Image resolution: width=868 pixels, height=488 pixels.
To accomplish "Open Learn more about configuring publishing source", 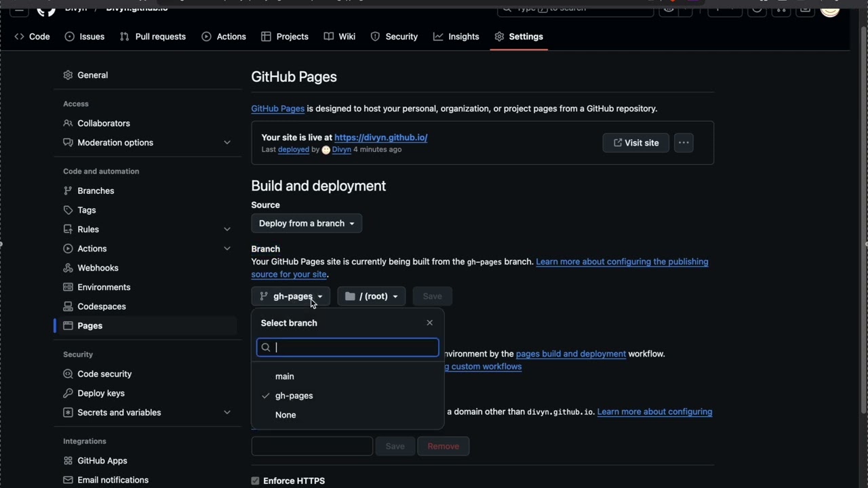I will (x=479, y=268).
